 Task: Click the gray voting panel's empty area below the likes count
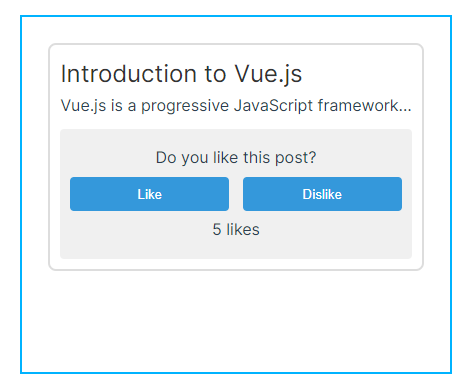point(236,248)
